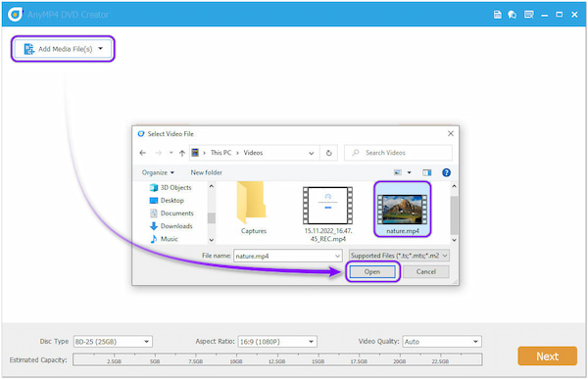Click the feedback message icon in title bar

tap(529, 15)
